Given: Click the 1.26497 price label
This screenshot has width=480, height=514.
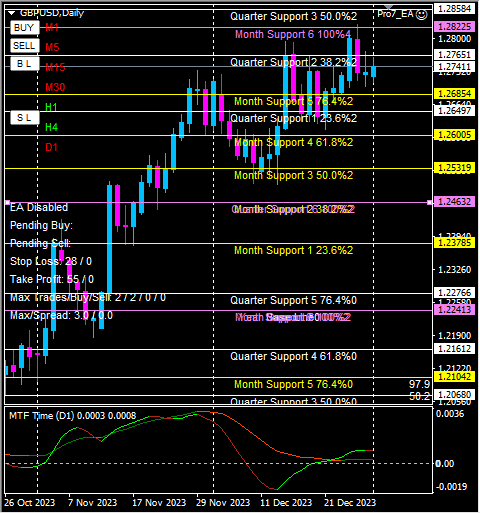Looking at the screenshot, I should click(455, 111).
